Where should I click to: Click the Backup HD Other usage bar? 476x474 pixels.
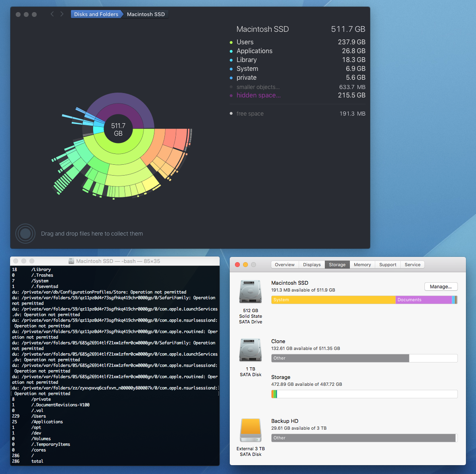coord(364,438)
